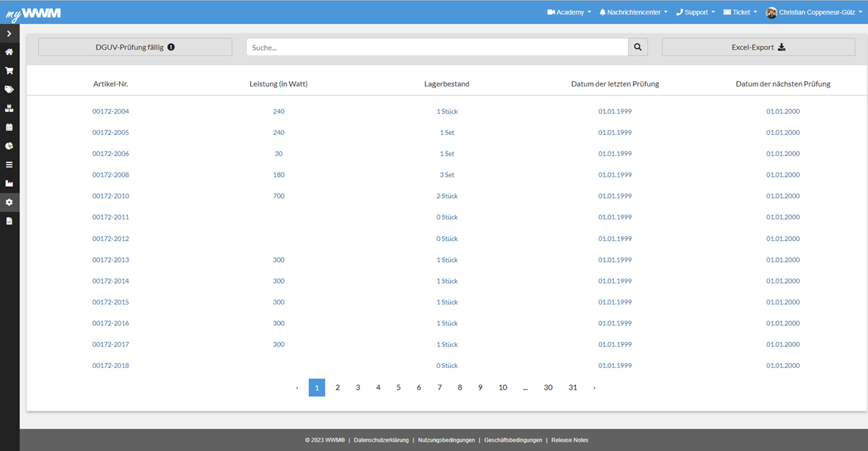Jump to page 10 in pagination
868x451 pixels.
click(503, 387)
